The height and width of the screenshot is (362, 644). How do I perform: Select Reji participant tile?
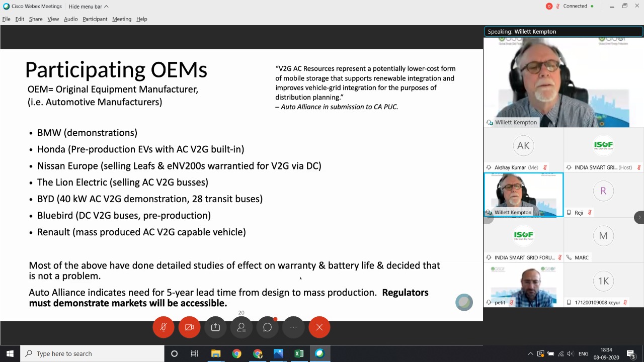pos(604,195)
